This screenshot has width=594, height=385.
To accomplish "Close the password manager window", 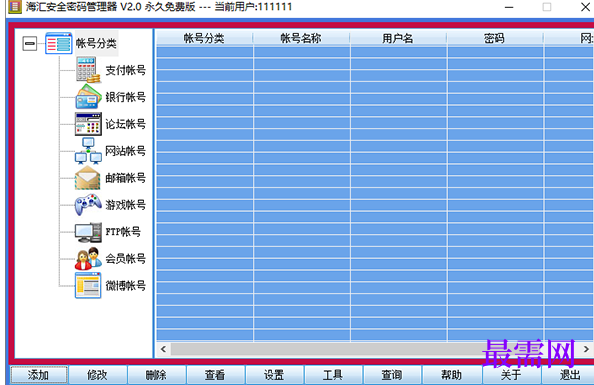I will click(585, 7).
